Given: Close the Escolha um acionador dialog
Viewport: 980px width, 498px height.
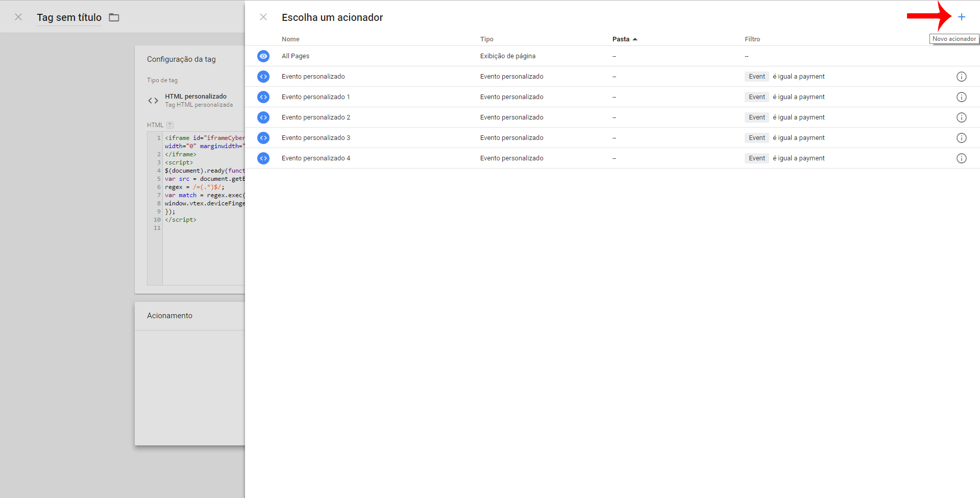Looking at the screenshot, I should pos(263,17).
